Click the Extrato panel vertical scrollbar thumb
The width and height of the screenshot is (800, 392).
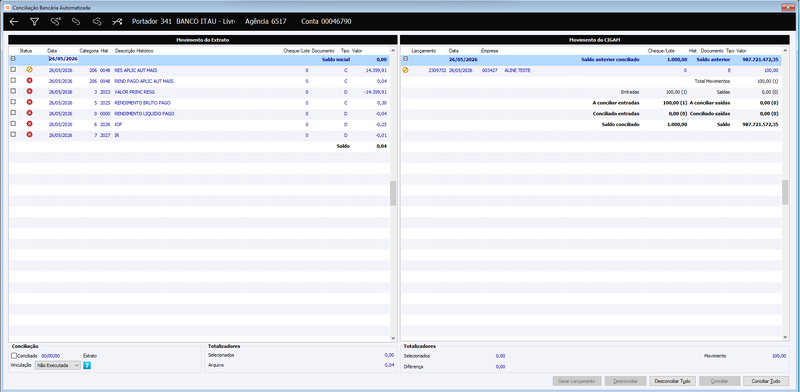393,193
